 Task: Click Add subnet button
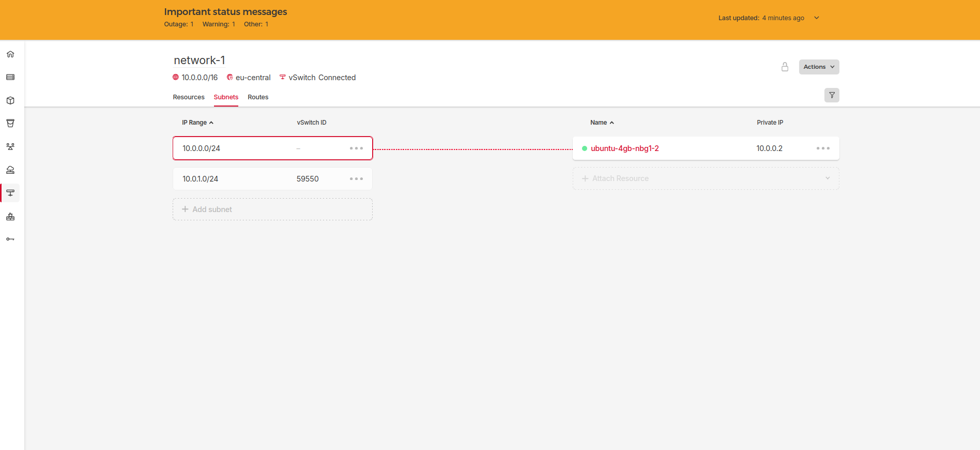tap(272, 209)
